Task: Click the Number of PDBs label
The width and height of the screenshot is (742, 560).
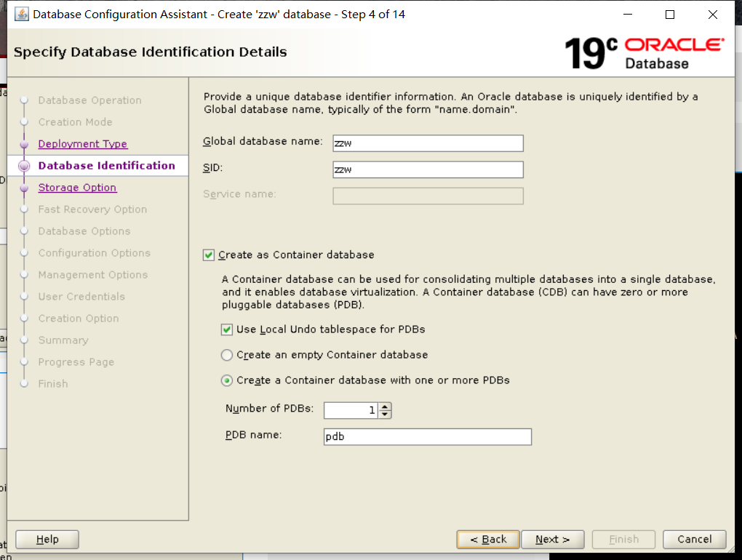Action: pyautogui.click(x=270, y=408)
